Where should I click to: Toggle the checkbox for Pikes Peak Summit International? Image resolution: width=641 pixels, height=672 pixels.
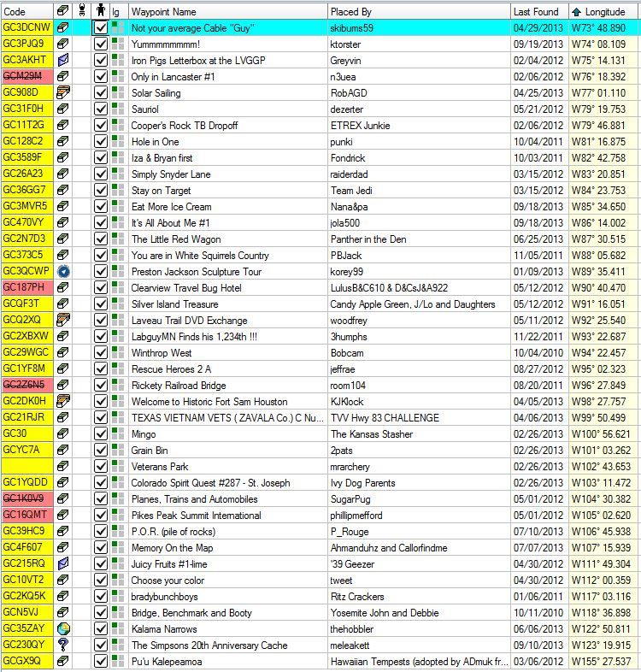click(101, 516)
